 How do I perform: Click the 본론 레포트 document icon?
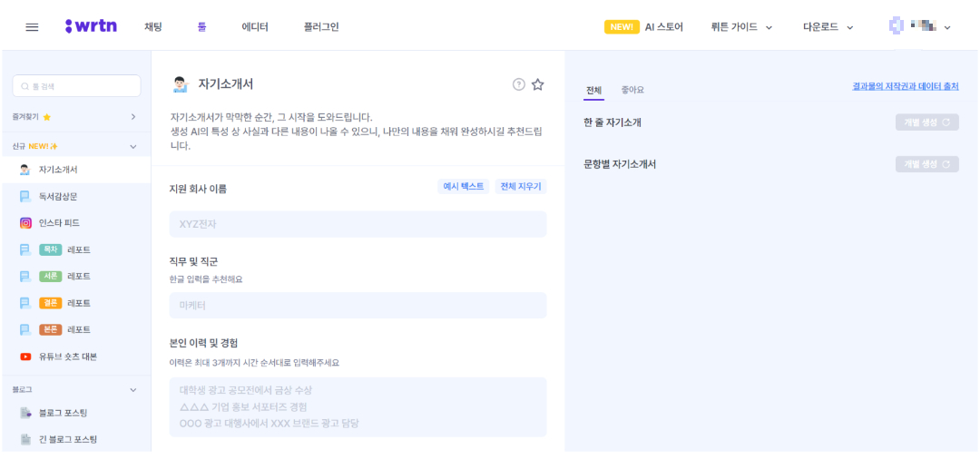point(25,329)
